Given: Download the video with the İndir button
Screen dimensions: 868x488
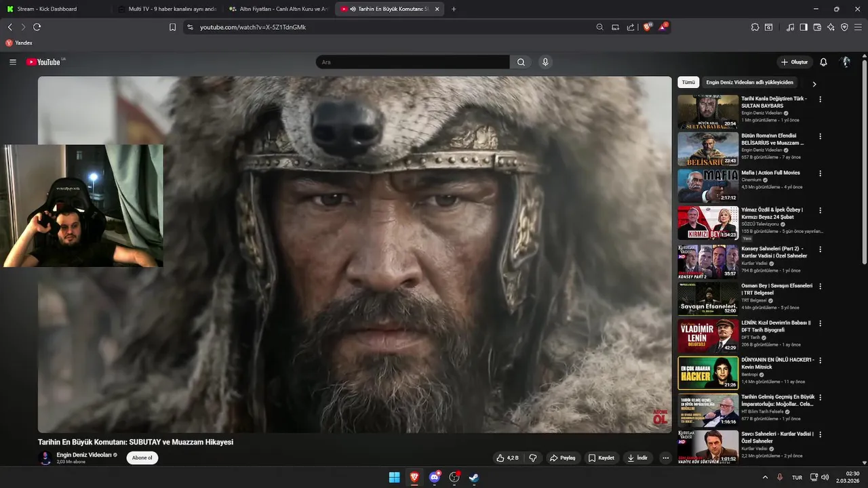Looking at the screenshot, I should click(x=637, y=457).
